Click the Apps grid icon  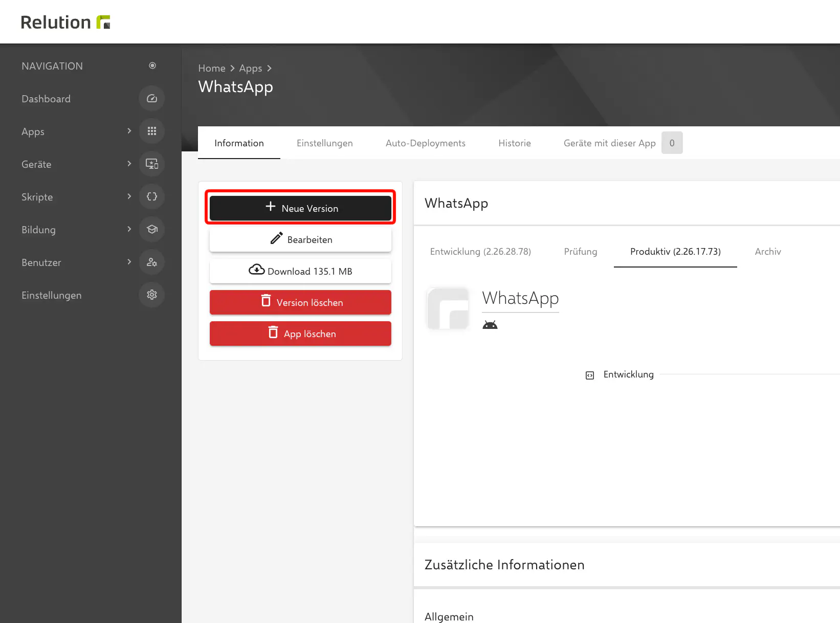point(152,131)
